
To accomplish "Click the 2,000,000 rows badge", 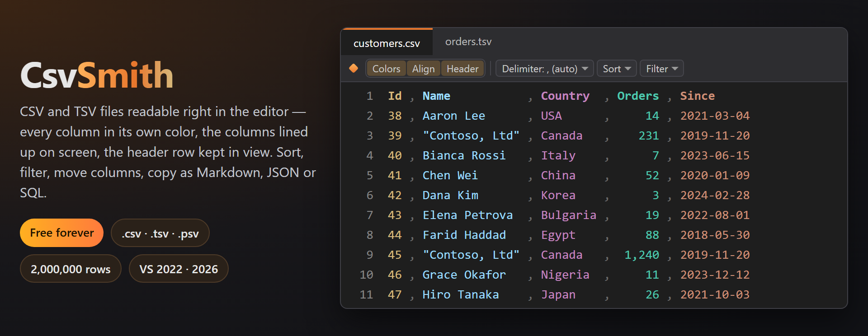I will point(71,269).
